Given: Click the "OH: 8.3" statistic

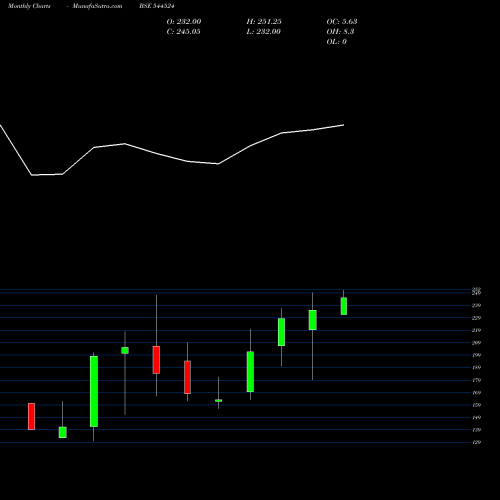Looking at the screenshot, I should [x=340, y=31].
